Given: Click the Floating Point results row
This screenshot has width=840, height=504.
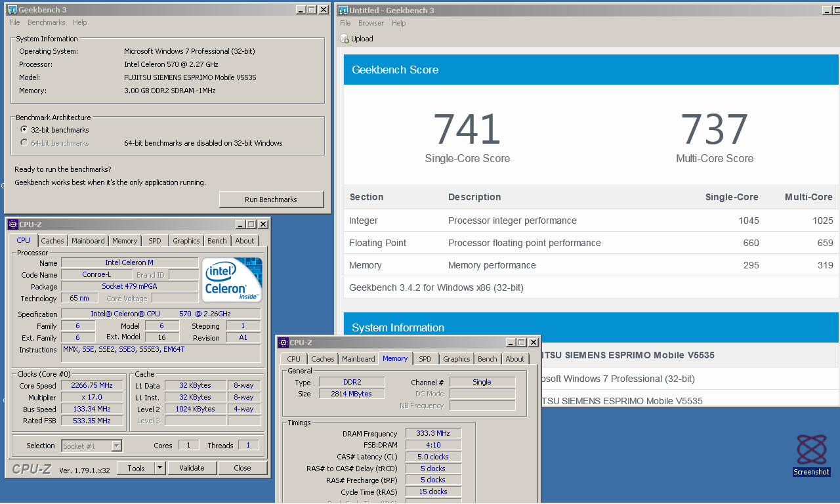Looking at the screenshot, I should (591, 243).
